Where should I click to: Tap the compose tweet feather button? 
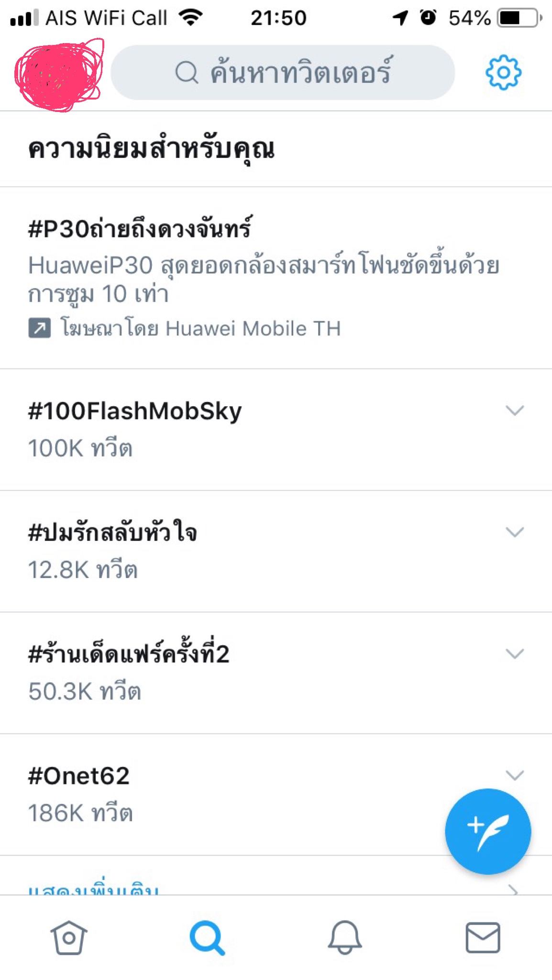pos(488,832)
